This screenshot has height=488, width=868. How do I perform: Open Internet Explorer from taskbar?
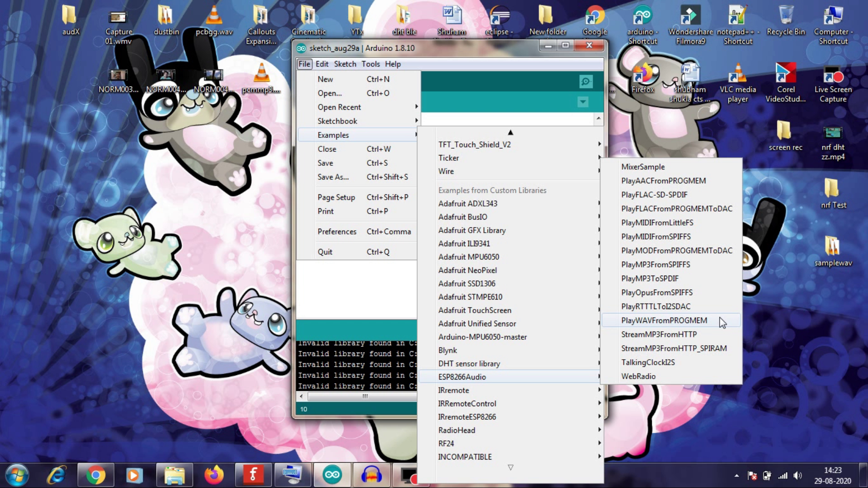[57, 475]
